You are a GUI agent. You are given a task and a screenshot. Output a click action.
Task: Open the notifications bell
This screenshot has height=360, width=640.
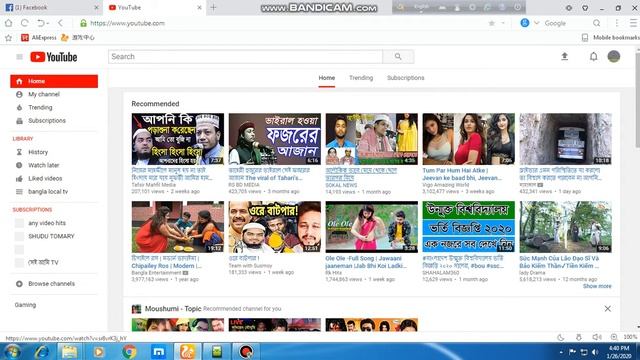(593, 56)
